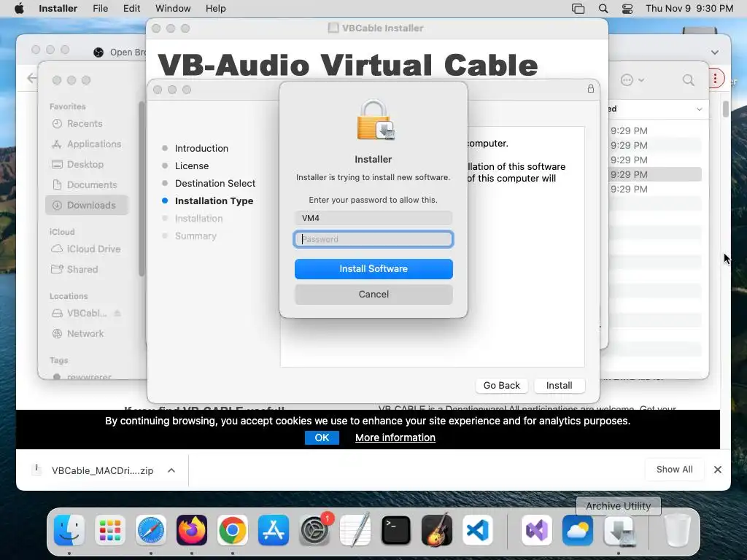The width and height of the screenshot is (747, 560).
Task: Open the More information link
Action: [395, 437]
